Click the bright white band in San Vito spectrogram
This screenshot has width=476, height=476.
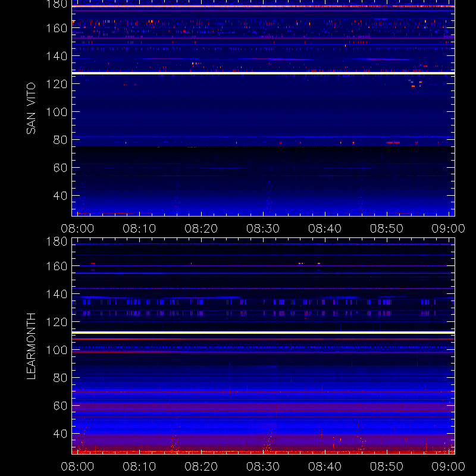point(263,73)
